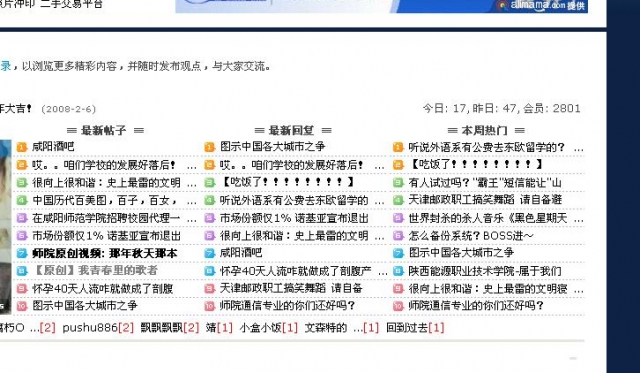The width and height of the screenshot is (640, 373).
Task: Click rank 7 icon beside 咸阳酒吧 in 最新回复
Action: 209,253
